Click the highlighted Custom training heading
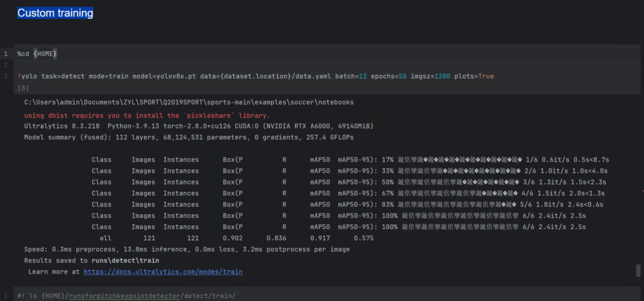The width and height of the screenshot is (644, 301). (x=55, y=13)
